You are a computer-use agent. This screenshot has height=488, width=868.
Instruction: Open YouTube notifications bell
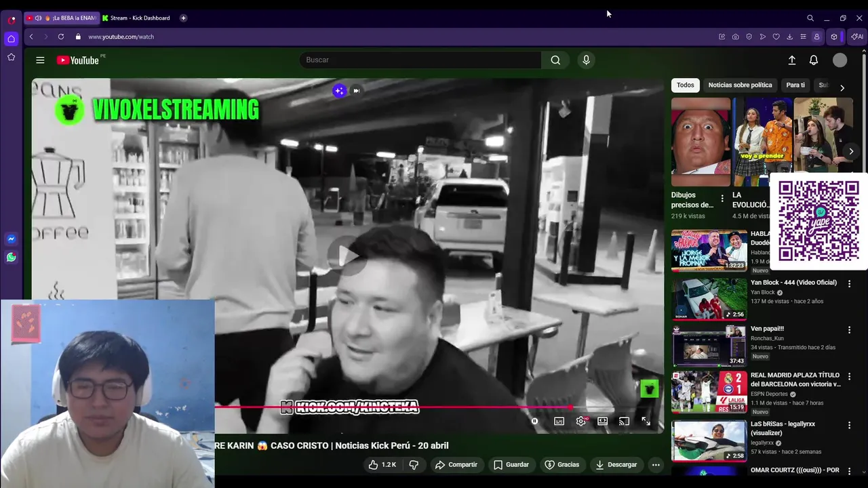(814, 60)
